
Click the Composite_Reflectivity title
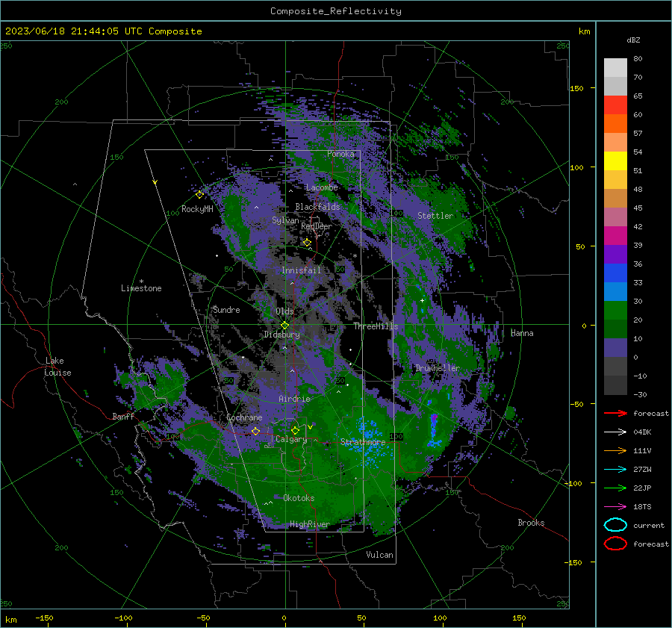336,11
